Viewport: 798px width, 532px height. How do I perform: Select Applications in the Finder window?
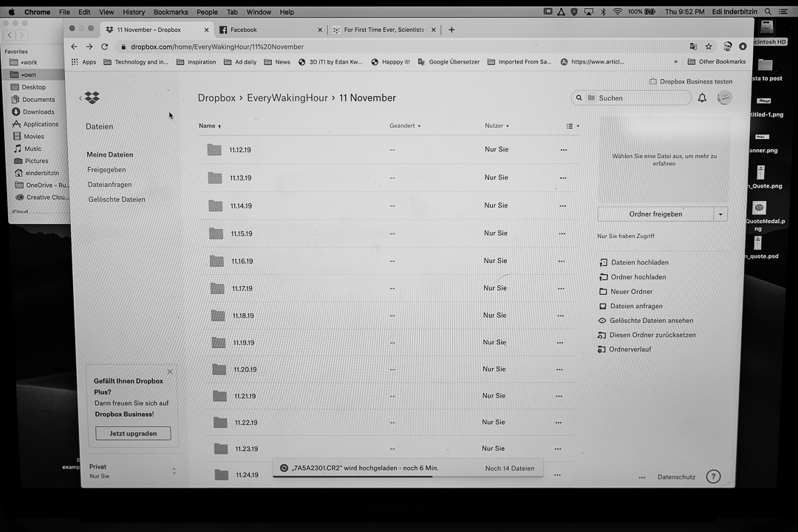41,123
